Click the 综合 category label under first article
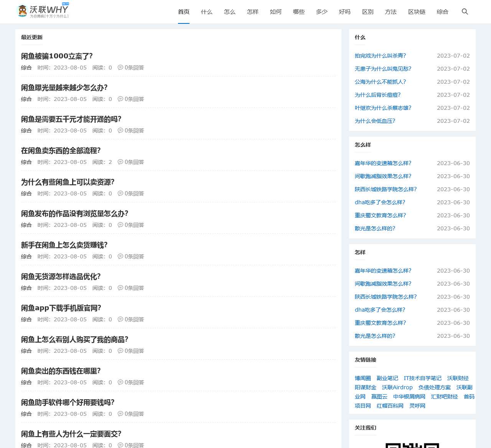 pyautogui.click(x=26, y=67)
